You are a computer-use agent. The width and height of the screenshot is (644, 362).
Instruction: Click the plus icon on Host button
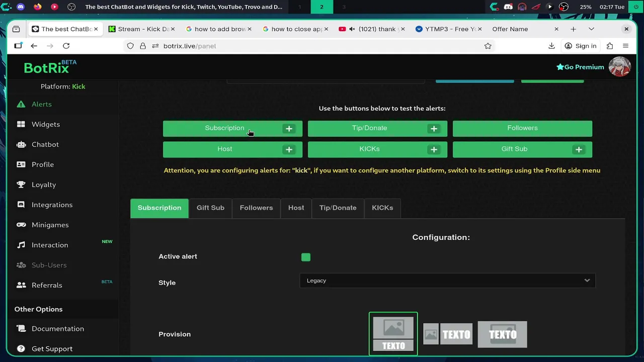pos(289,149)
